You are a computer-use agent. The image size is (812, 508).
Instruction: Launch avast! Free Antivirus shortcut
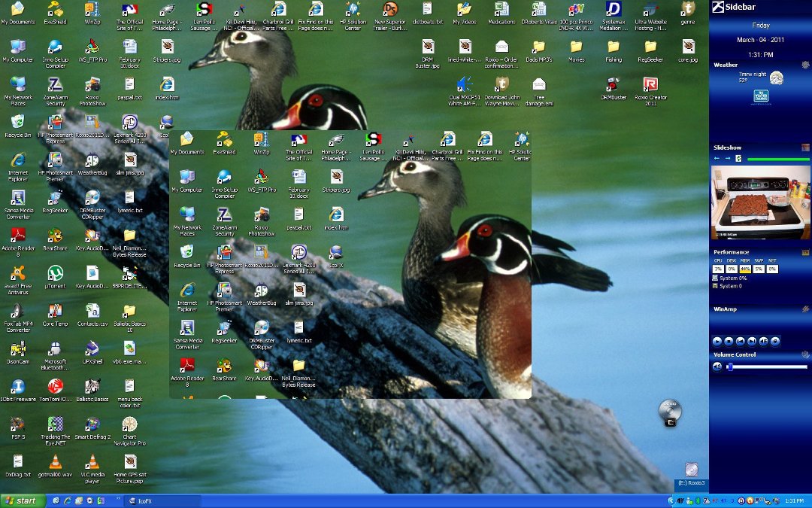coord(18,273)
